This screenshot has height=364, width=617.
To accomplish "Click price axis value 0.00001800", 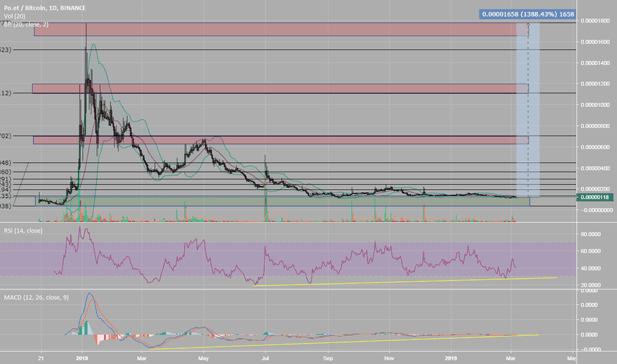I will point(595,21).
